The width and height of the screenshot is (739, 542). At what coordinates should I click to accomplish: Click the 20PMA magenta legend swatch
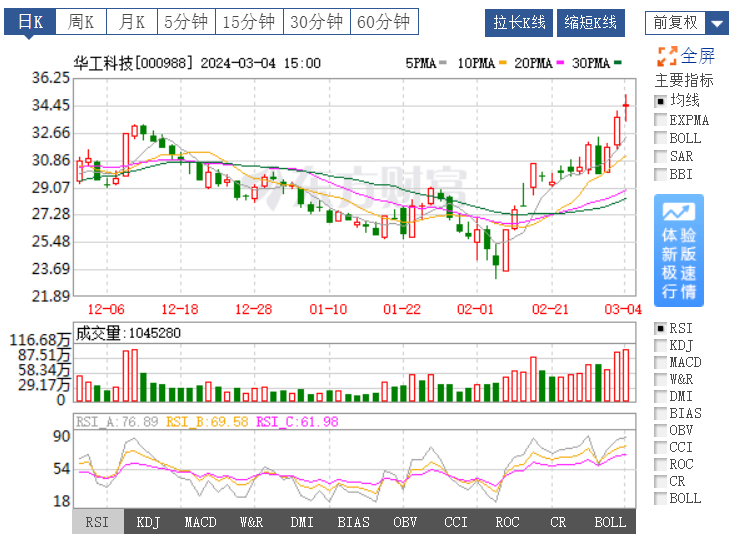coord(560,63)
